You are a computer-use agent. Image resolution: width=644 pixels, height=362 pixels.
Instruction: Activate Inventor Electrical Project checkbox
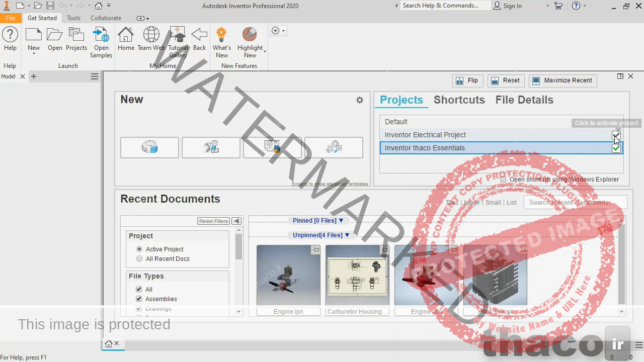(x=616, y=135)
